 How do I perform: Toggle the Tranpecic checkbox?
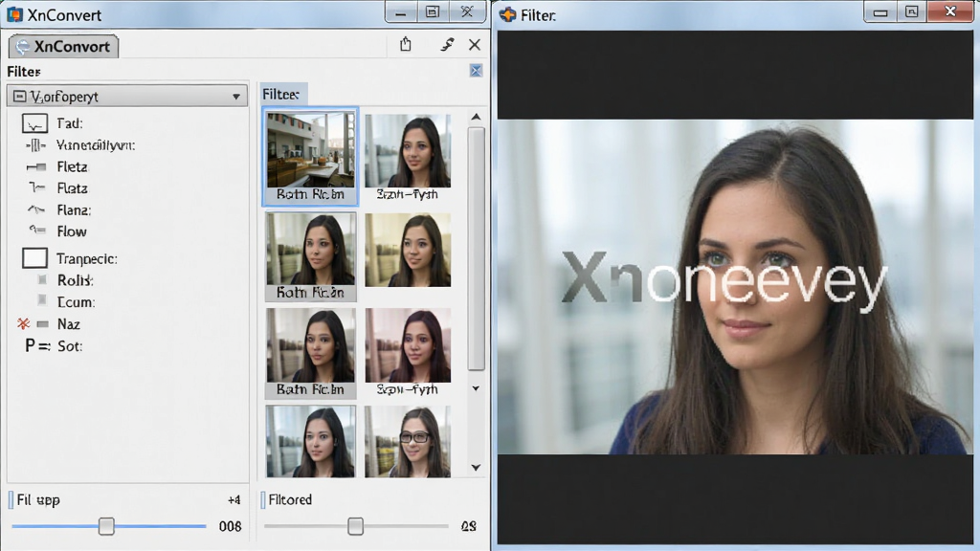pyautogui.click(x=34, y=258)
